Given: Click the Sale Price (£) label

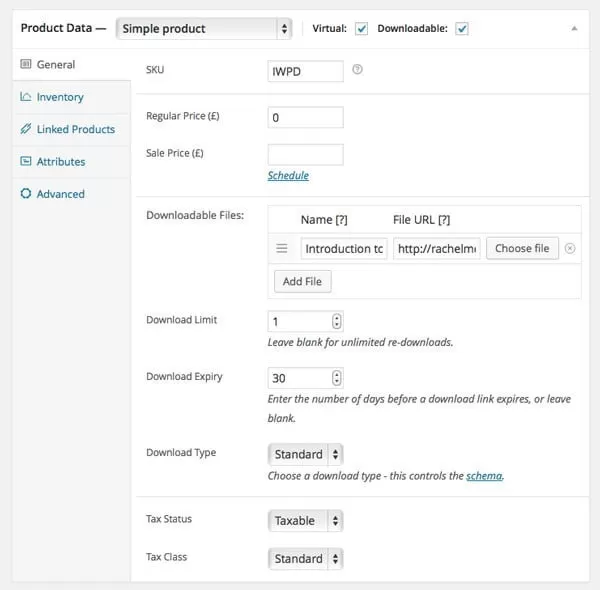Looking at the screenshot, I should 174,153.
